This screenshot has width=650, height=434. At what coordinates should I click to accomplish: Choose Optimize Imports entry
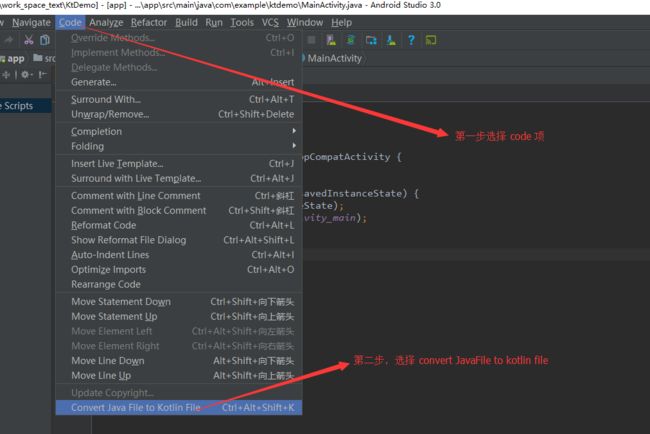coord(179,270)
